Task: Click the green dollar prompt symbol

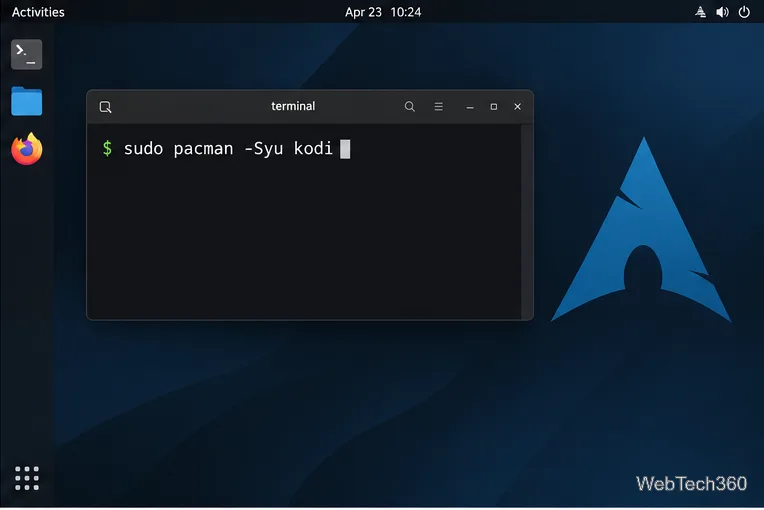Action: coord(107,148)
